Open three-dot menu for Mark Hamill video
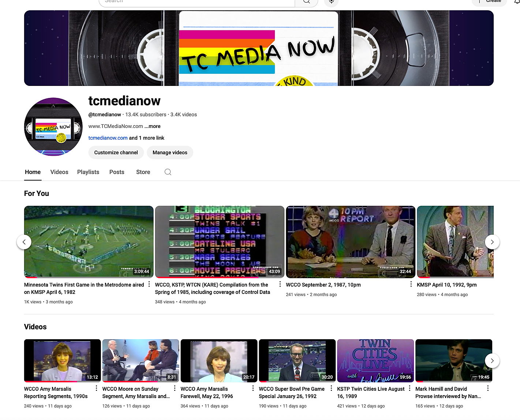This screenshot has width=520, height=420. [488, 388]
